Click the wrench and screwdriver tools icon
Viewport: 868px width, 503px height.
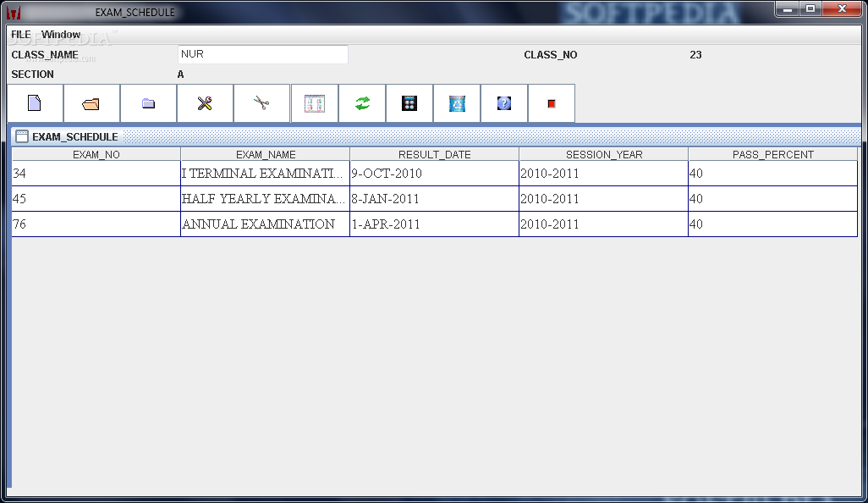(x=205, y=103)
